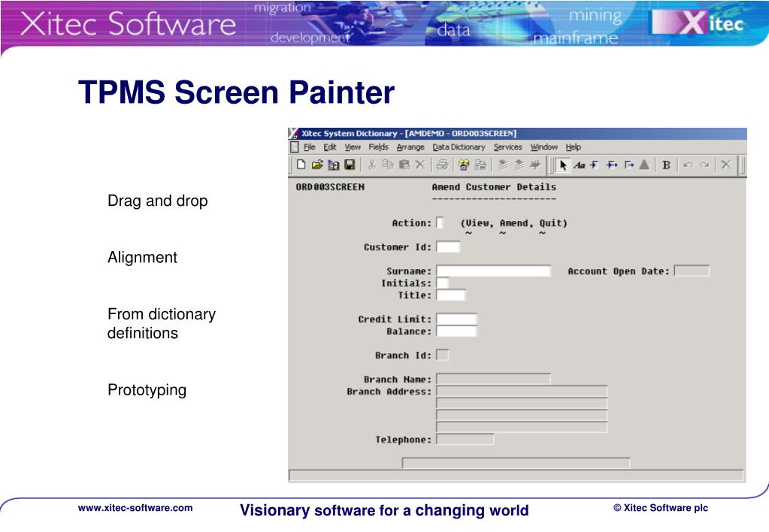Select the arrow pointer tool

563,165
